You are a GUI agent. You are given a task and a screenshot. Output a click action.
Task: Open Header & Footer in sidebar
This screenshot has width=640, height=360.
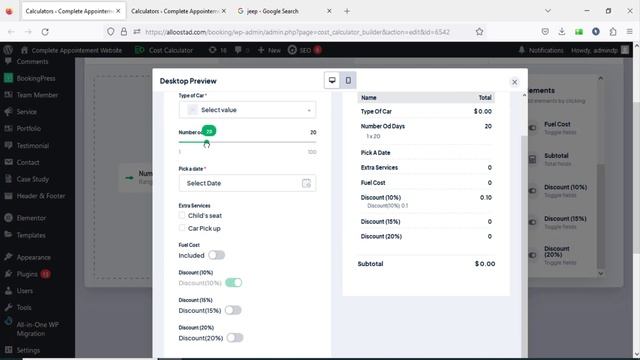[41, 196]
